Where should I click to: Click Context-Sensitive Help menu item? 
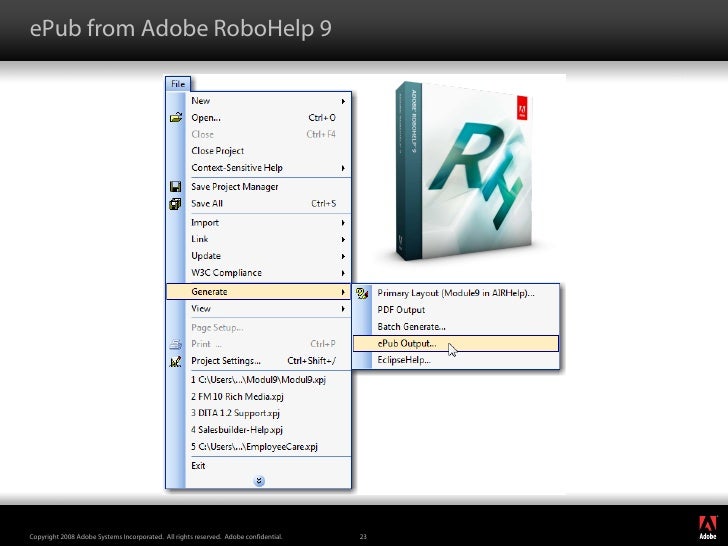[x=258, y=168]
